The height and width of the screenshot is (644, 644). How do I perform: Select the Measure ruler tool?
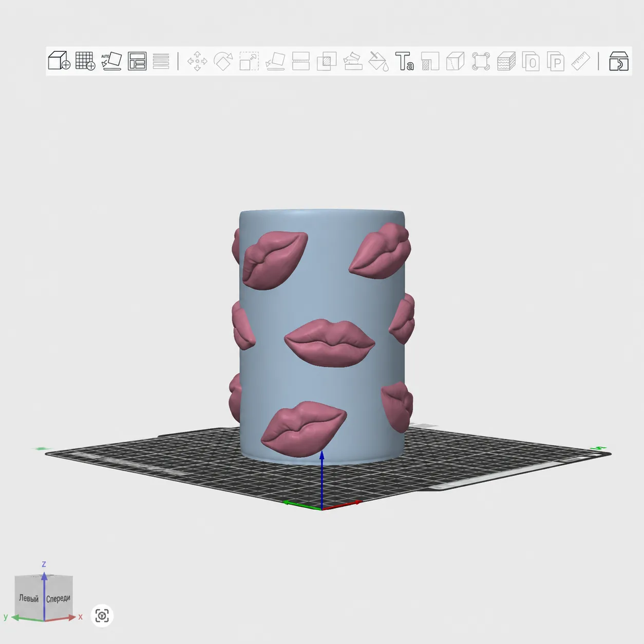coord(581,61)
